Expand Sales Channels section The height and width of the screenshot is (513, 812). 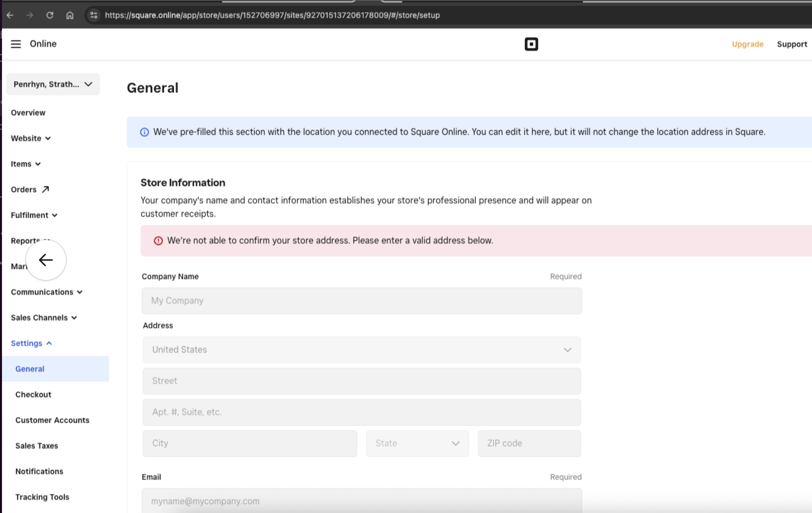coord(44,317)
